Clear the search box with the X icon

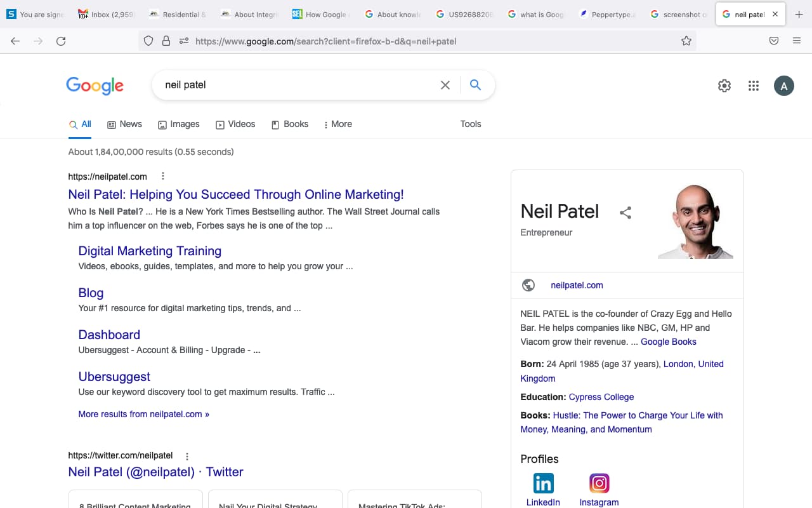coord(445,84)
